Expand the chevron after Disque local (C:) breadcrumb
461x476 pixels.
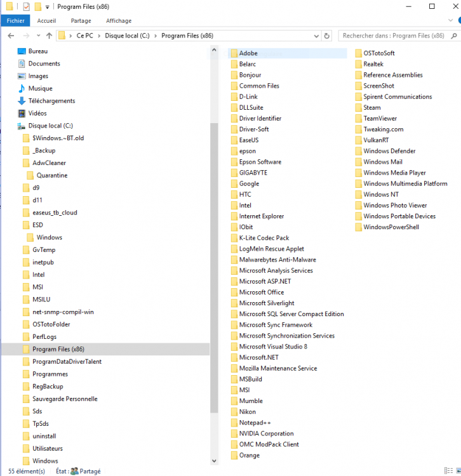tap(156, 36)
